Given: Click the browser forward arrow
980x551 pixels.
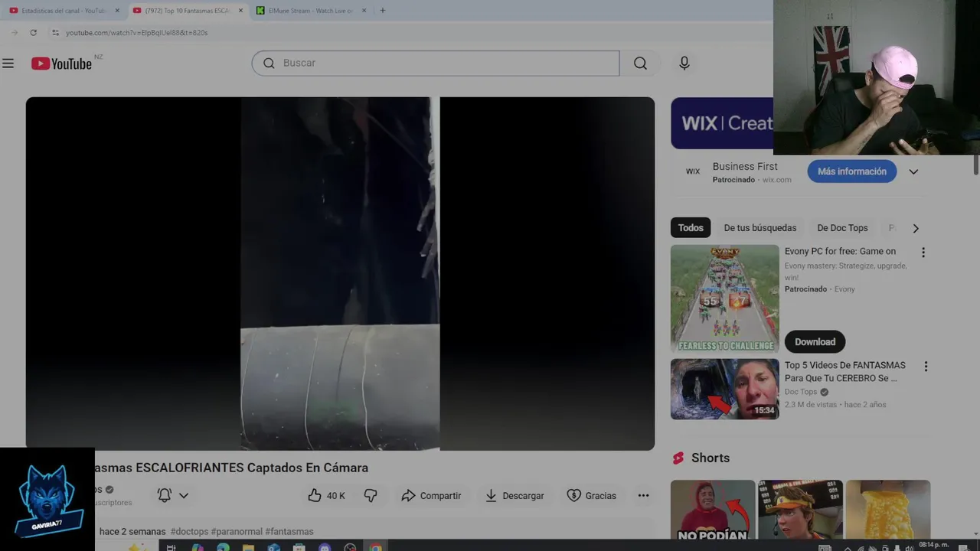Looking at the screenshot, I should 15,33.
